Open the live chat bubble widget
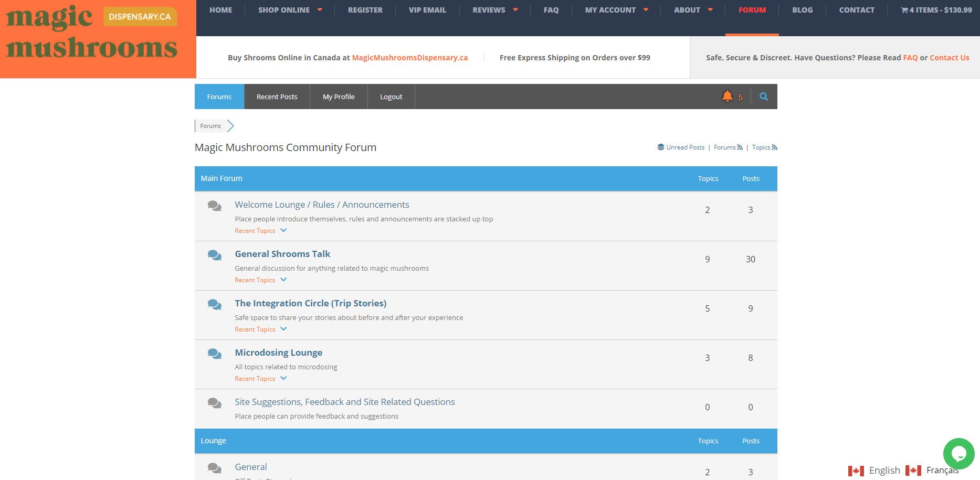Screen dimensions: 980x480 coord(958,454)
